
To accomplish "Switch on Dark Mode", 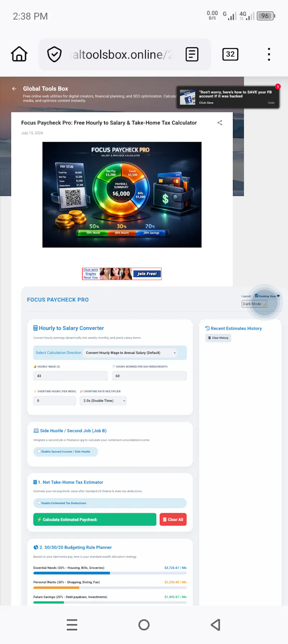I will point(255,304).
